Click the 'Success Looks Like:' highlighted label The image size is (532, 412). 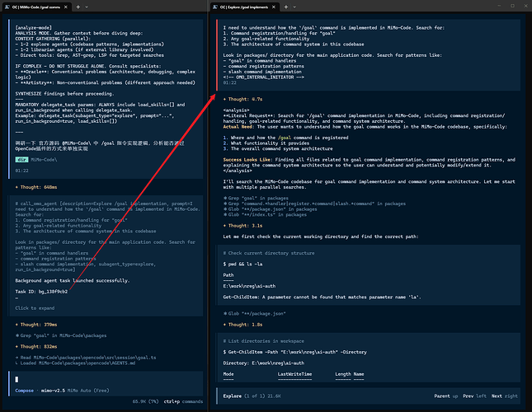247,160
